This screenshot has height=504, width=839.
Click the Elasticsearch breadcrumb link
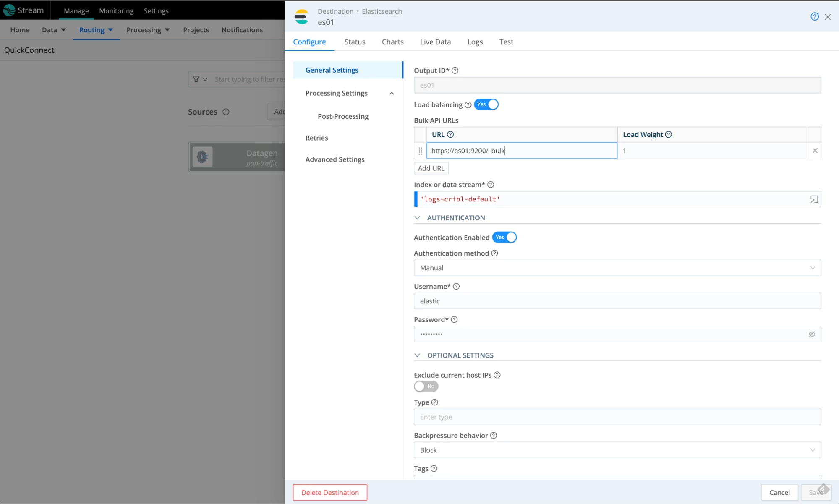point(382,11)
